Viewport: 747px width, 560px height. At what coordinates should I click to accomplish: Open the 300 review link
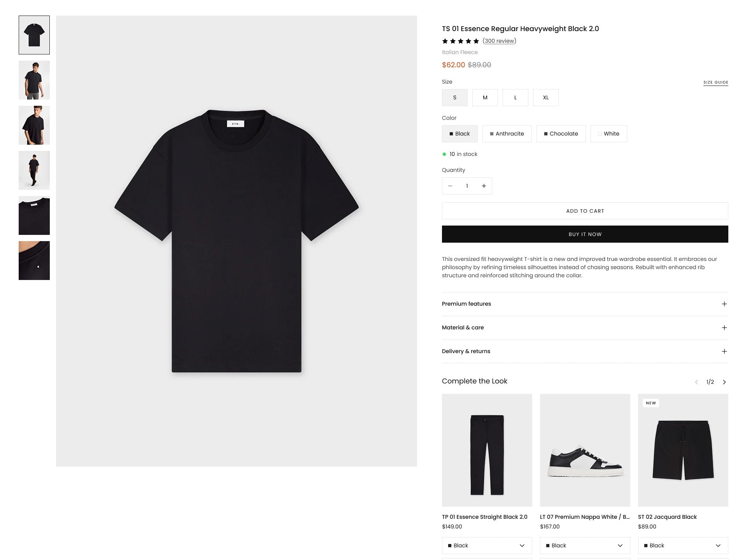pos(499,41)
